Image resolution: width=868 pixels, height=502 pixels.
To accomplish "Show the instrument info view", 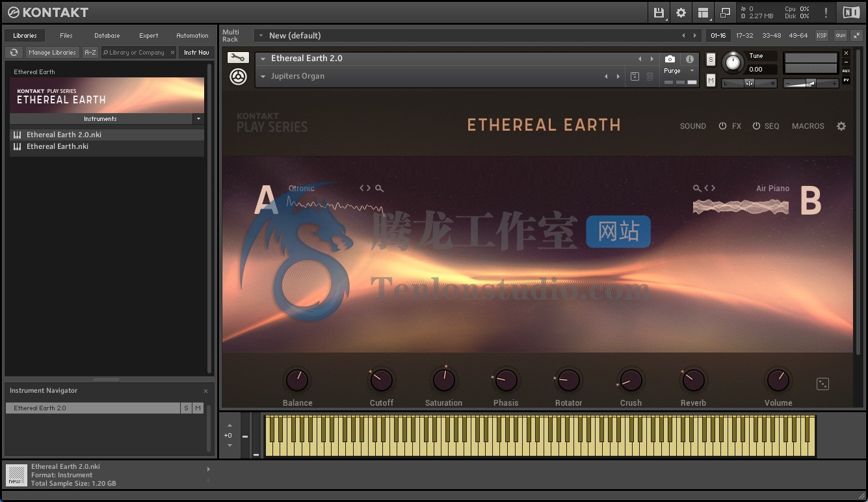I will (690, 59).
